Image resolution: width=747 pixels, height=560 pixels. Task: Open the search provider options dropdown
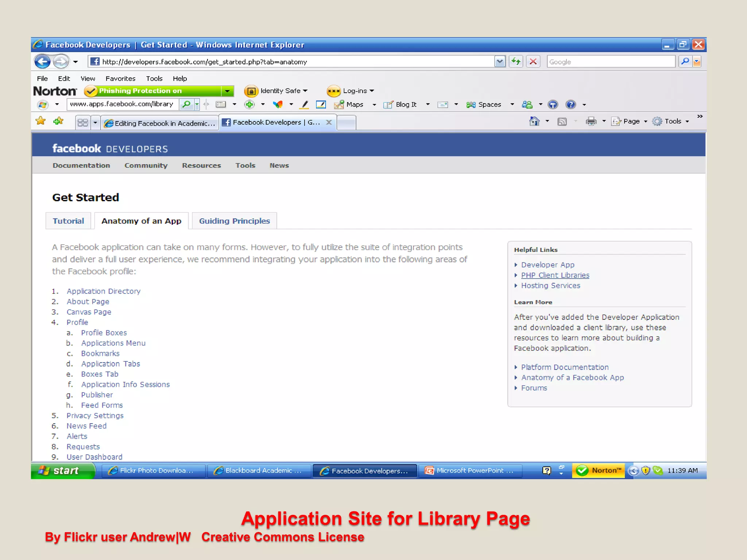[697, 62]
